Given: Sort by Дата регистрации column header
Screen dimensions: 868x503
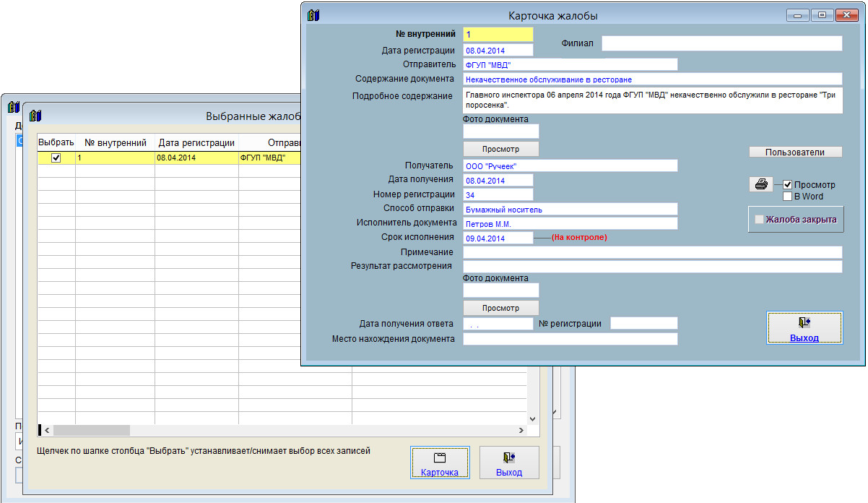Looking at the screenshot, I should (196, 142).
